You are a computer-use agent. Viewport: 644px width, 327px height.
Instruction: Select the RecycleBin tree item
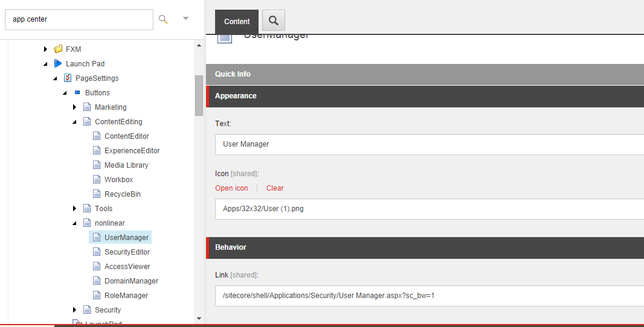[123, 194]
